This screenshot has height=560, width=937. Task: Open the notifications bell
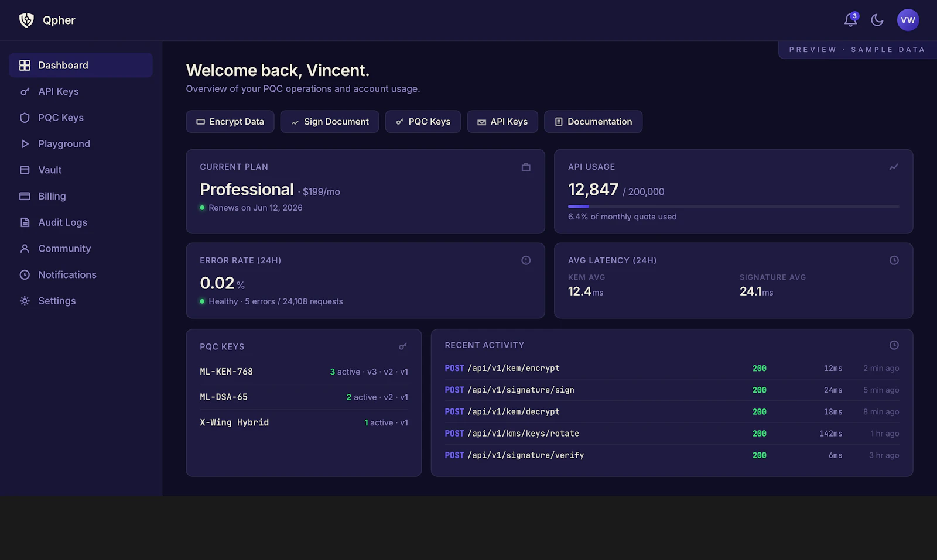coord(851,20)
